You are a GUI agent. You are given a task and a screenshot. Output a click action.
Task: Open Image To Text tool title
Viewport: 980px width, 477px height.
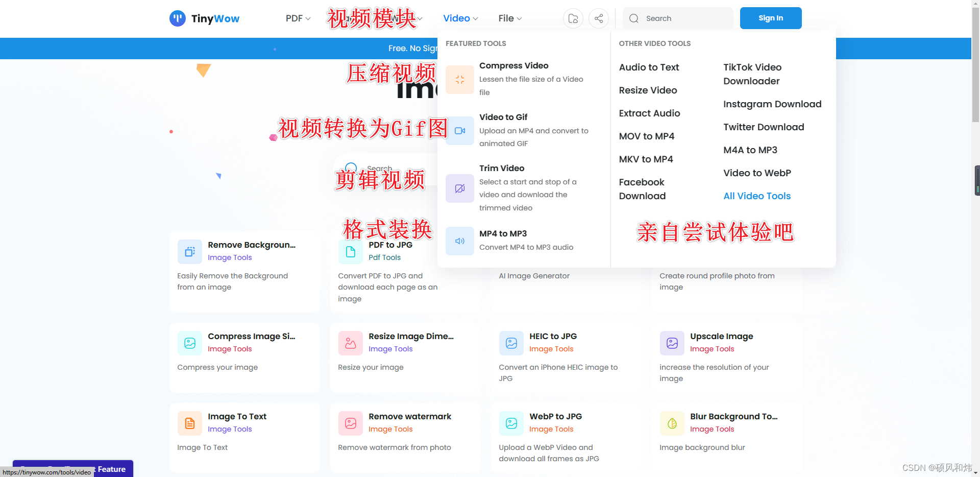coord(237,417)
